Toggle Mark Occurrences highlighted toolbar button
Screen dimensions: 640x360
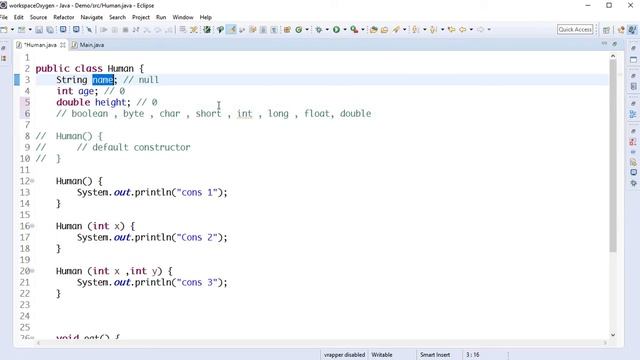231,29
